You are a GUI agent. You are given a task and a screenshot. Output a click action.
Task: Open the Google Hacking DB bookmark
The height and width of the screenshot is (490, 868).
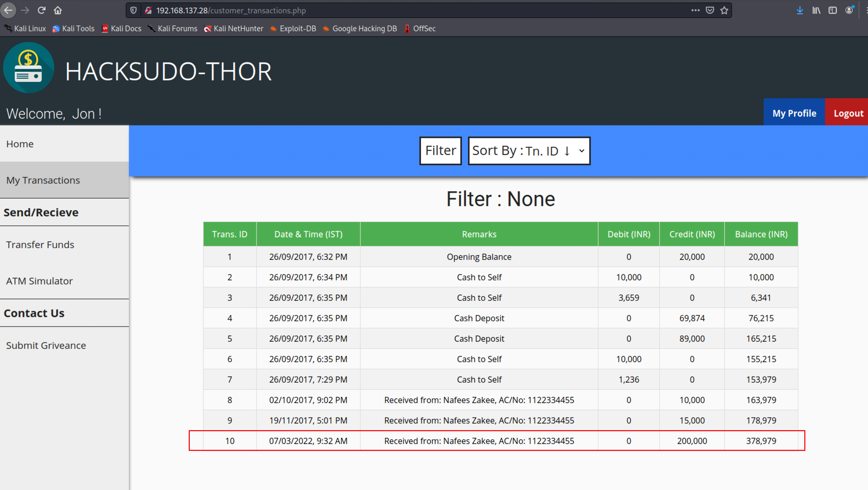[x=360, y=29]
